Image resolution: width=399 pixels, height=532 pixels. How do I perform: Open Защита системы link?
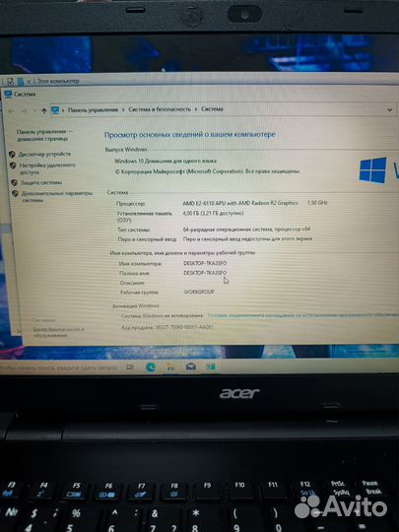[41, 182]
